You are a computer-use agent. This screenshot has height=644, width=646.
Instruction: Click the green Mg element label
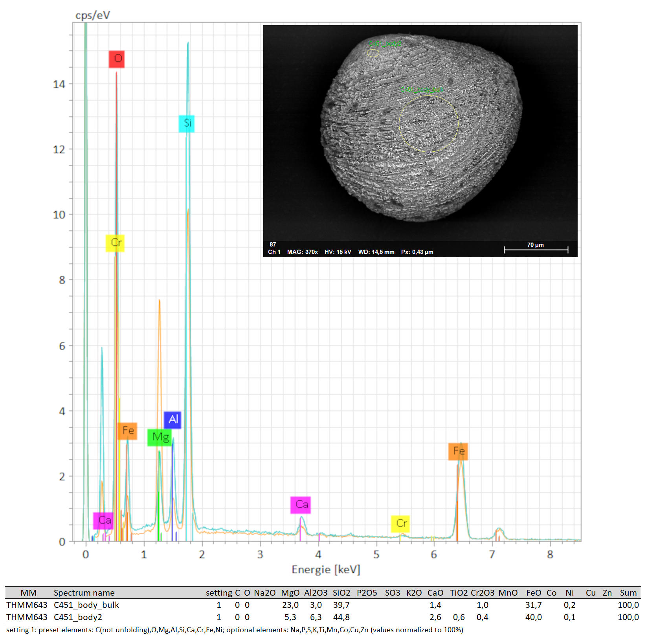pos(160,437)
